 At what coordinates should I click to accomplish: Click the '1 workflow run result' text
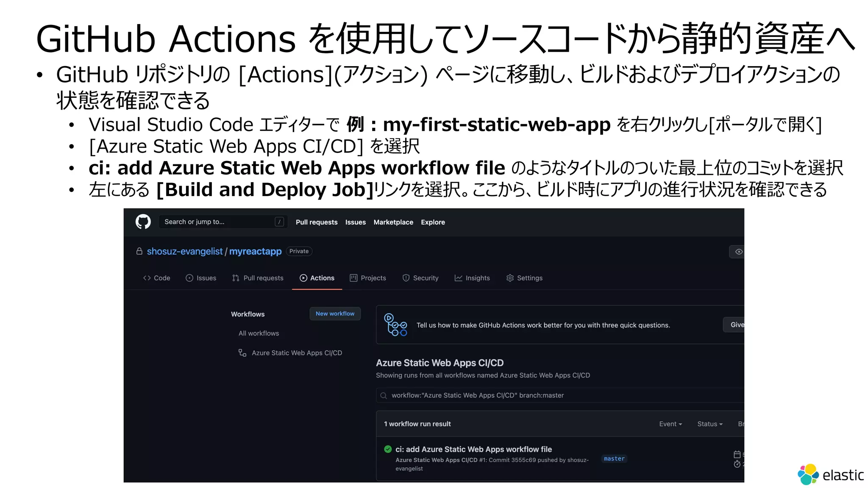tap(417, 424)
